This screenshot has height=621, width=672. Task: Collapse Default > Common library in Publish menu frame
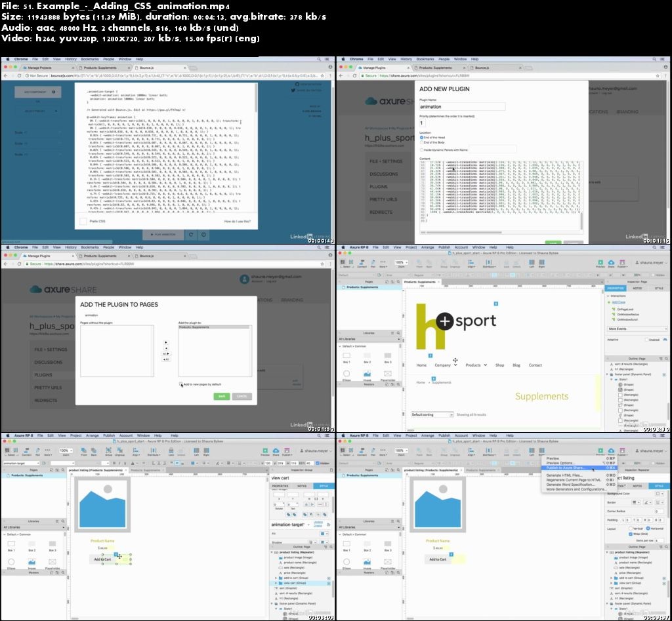pyautogui.click(x=341, y=534)
